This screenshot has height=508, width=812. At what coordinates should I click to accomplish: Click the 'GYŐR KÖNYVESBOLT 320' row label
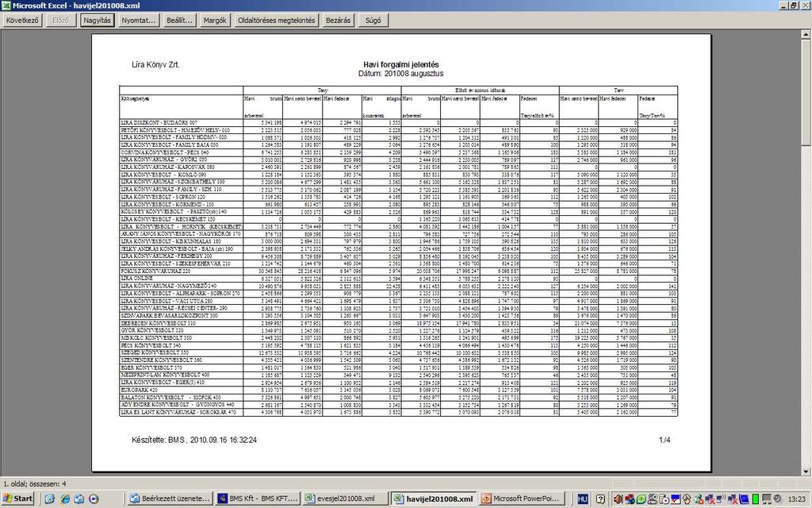tap(151, 330)
